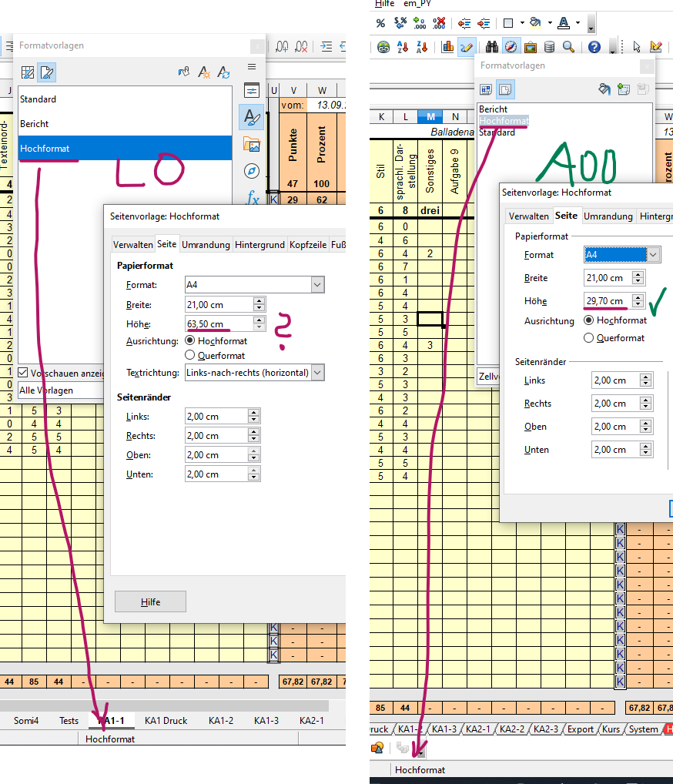Select Querformat radio in left dialog
The image size is (673, 784).
coord(190,355)
